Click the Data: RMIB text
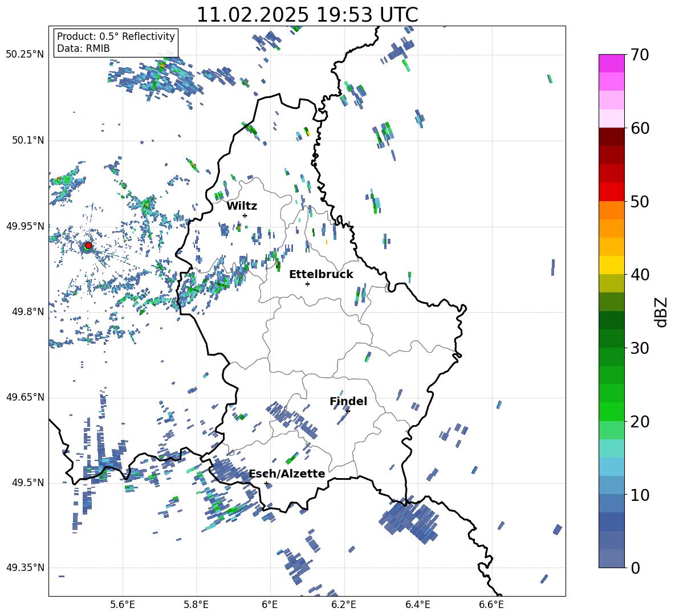675x616 pixels. tap(83, 48)
